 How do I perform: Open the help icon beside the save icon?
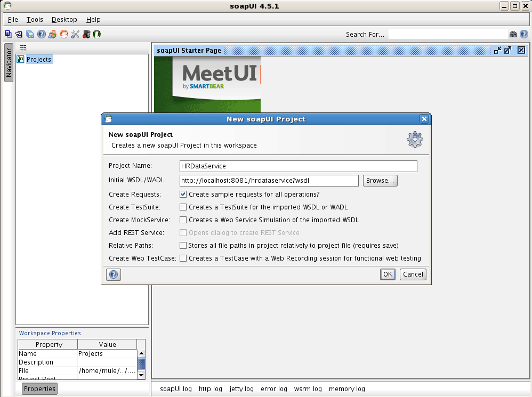tap(42, 34)
